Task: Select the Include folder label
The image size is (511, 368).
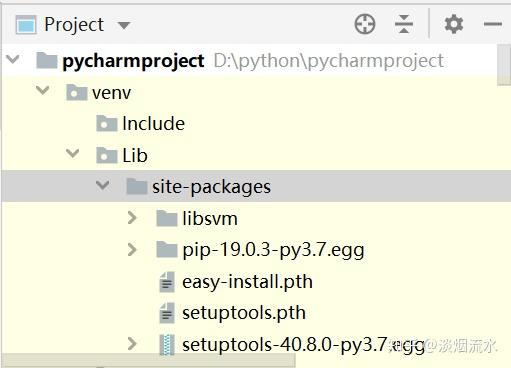Action: (154, 124)
